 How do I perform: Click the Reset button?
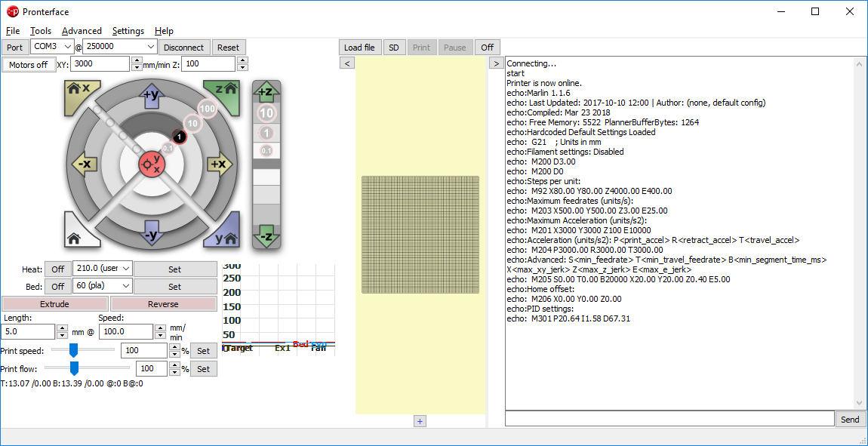pos(228,48)
